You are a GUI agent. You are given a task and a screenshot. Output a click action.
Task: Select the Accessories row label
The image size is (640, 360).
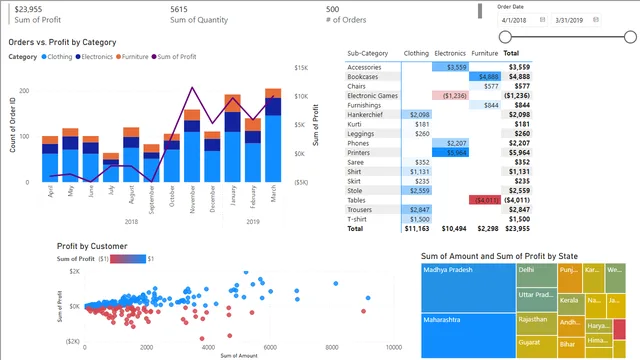click(x=364, y=67)
